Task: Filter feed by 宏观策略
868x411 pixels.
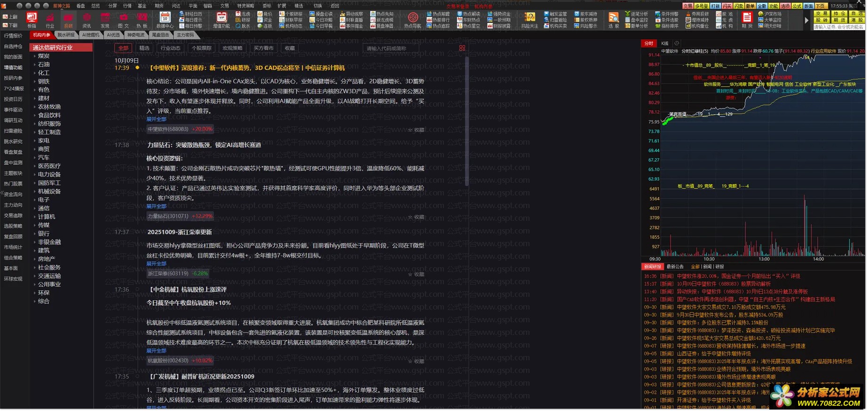Action: pyautogui.click(x=232, y=48)
